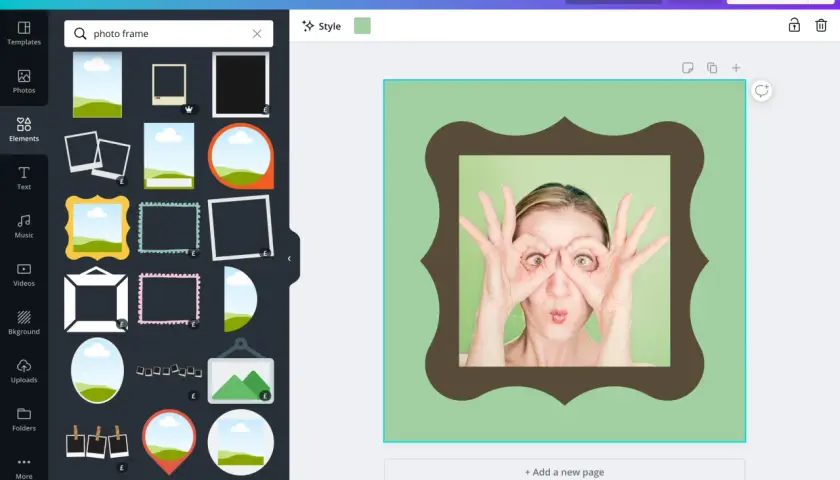Screen dimensions: 840x480
Task: Open the Templates sidebar tab
Action: [24, 33]
